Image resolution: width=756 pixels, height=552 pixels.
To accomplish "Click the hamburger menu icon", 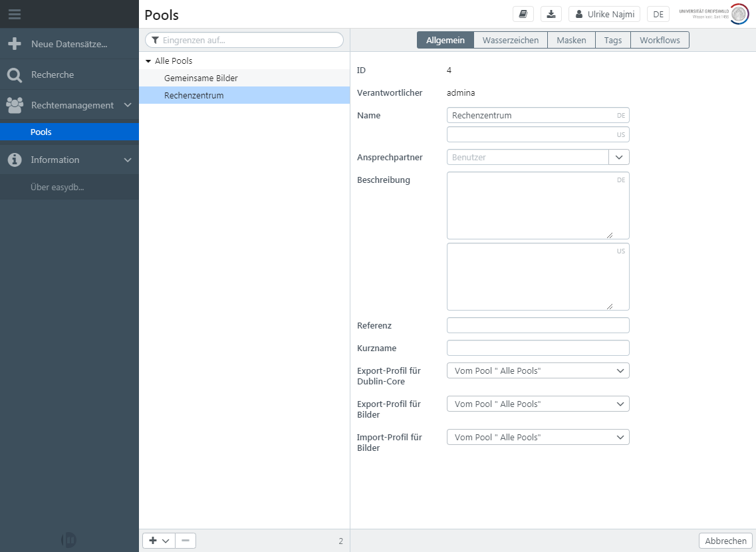I will [x=15, y=14].
